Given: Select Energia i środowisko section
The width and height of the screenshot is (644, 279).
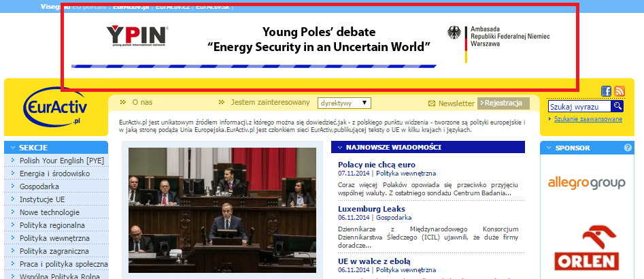Looking at the screenshot, I should pyautogui.click(x=54, y=174).
